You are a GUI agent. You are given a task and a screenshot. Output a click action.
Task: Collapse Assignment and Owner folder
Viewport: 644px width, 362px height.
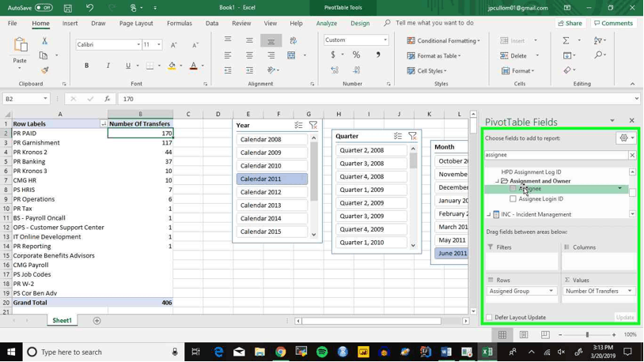click(497, 181)
